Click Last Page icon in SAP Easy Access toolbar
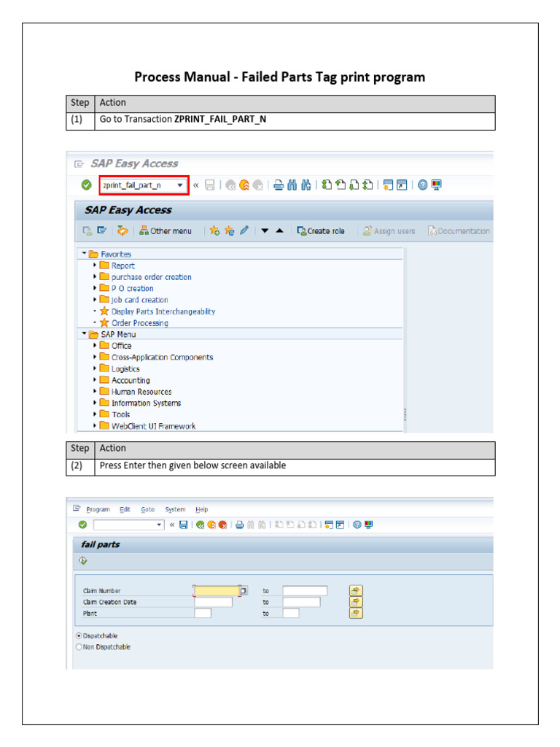Image resolution: width=560 pixels, height=747 pixels. tap(367, 185)
